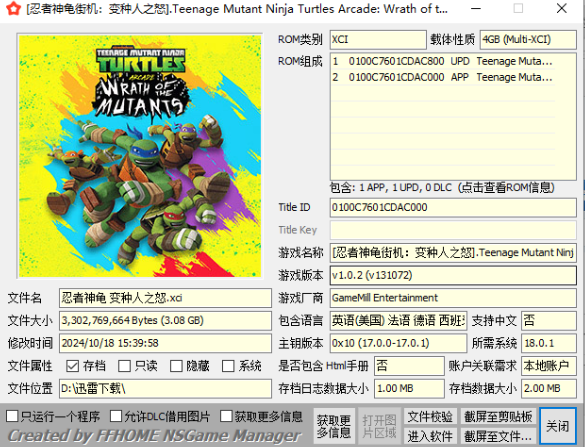The height and width of the screenshot is (447, 585).
Task: Click the 获取更多信息 button
Action: coord(334,426)
